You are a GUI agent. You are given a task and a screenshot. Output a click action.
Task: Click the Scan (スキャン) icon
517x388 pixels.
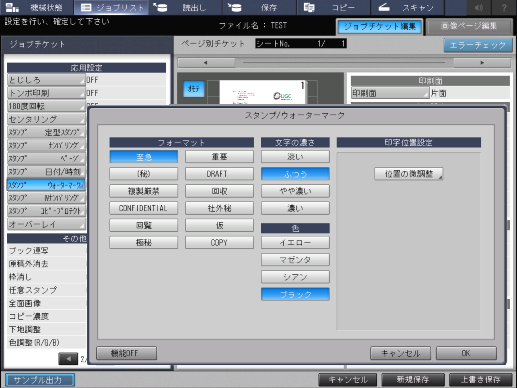pyautogui.click(x=384, y=7)
